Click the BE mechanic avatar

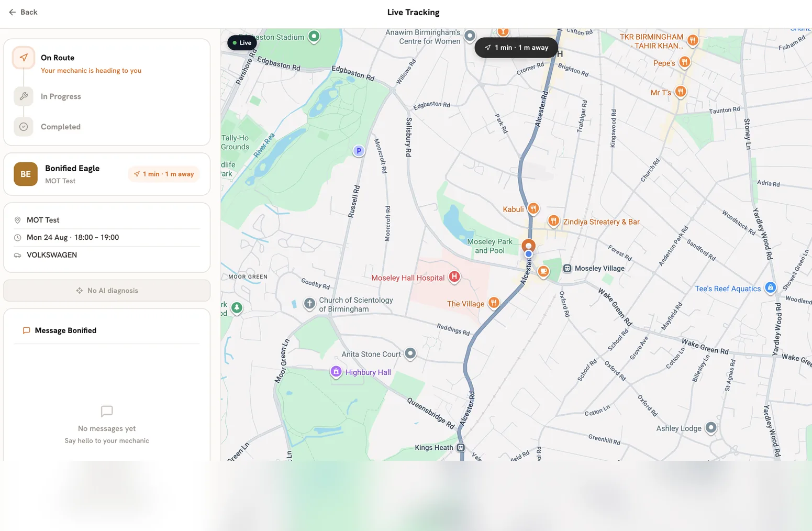[x=26, y=174]
